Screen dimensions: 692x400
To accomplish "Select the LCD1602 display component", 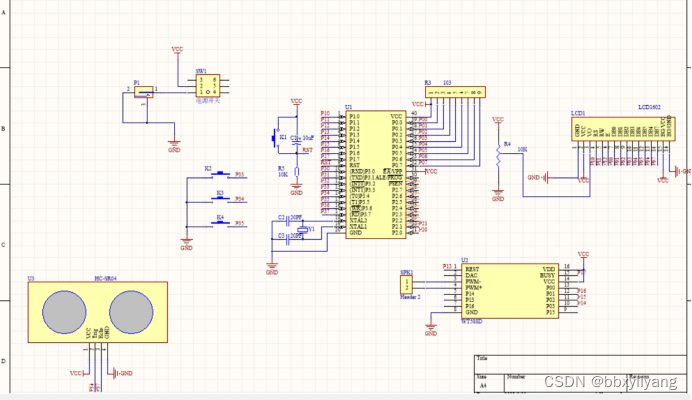I will coord(623,129).
